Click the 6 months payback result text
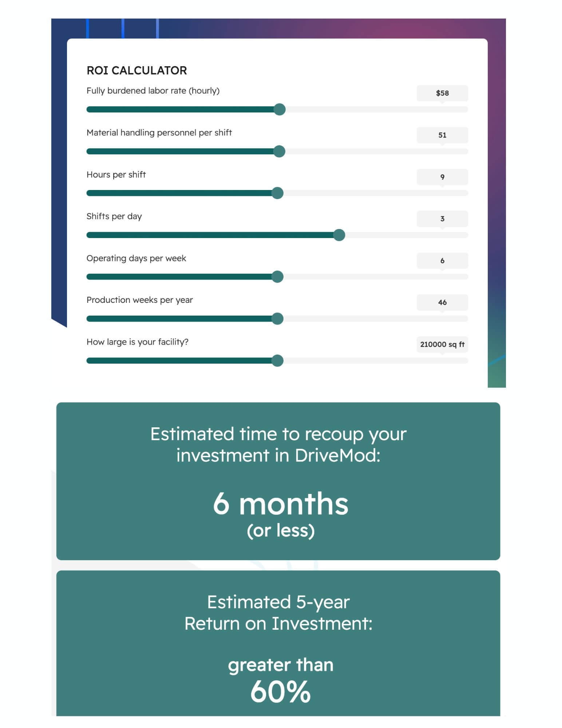This screenshot has width=562, height=728. click(280, 504)
